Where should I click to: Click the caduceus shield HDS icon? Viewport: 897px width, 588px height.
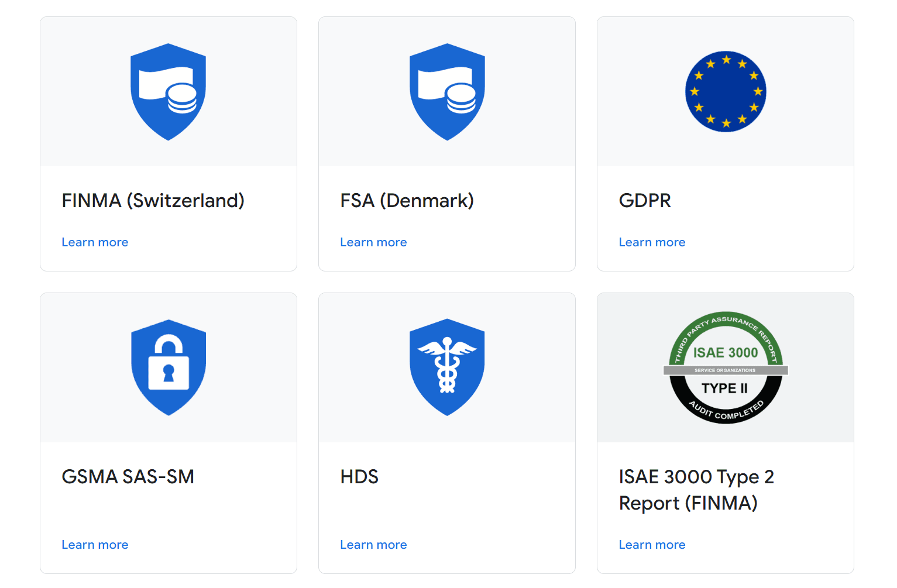(447, 367)
